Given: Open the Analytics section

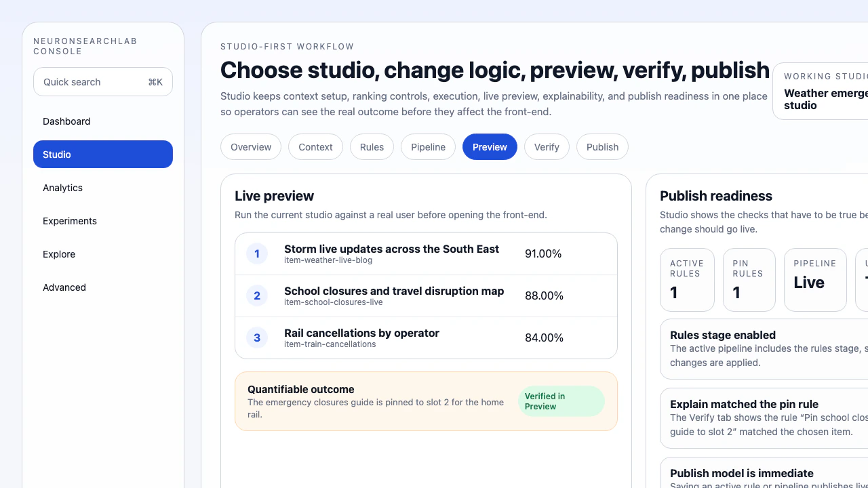Looking at the screenshot, I should [x=62, y=188].
